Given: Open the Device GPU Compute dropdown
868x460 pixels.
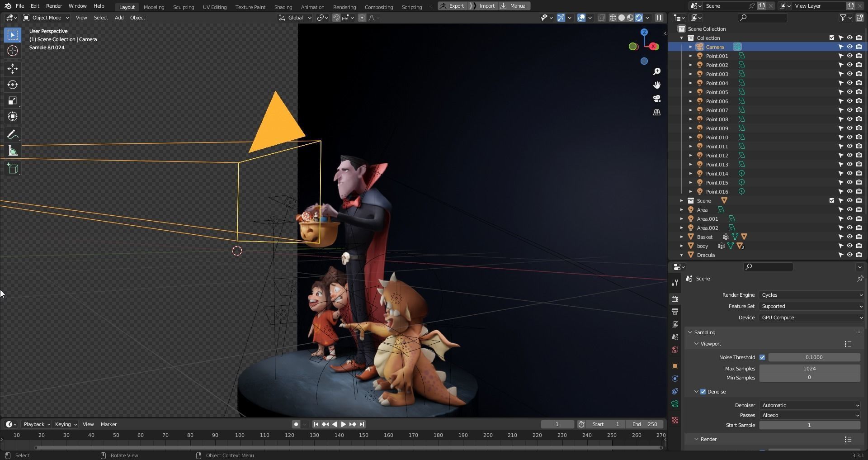Looking at the screenshot, I should [x=812, y=318].
